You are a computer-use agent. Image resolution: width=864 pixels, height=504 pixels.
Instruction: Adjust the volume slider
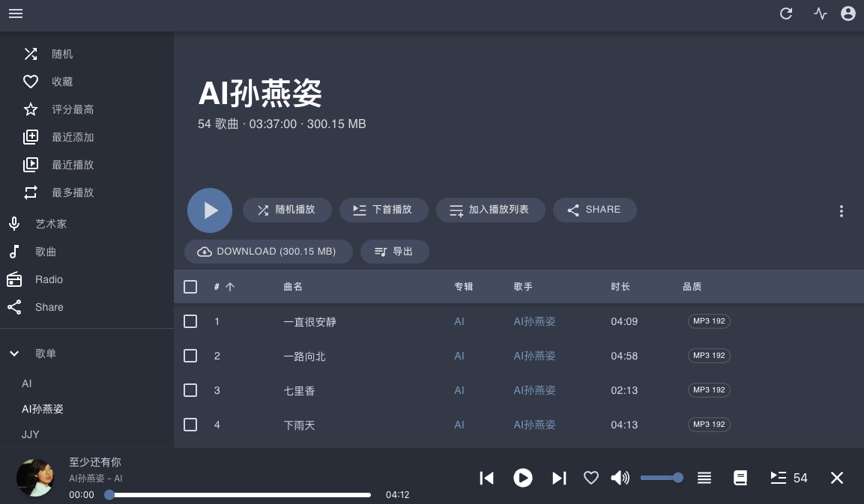pos(661,478)
